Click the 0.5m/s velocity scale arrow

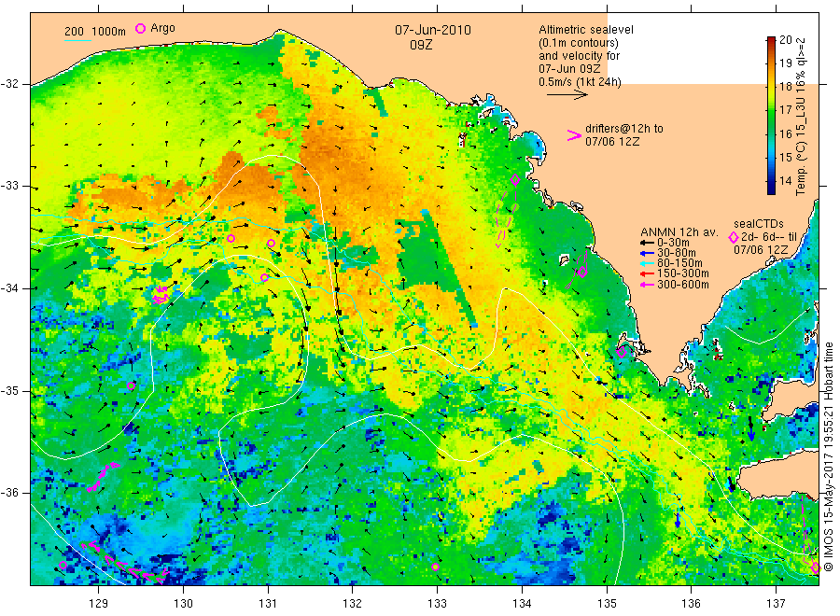(567, 95)
